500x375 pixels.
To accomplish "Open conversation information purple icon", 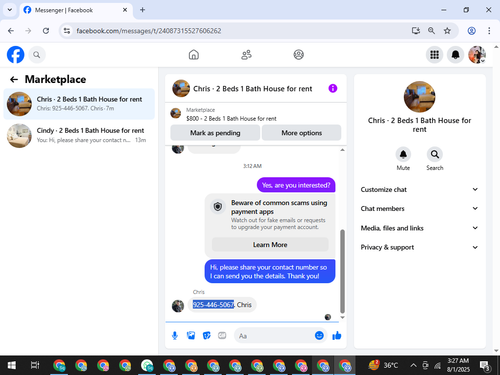I will pyautogui.click(x=333, y=88).
